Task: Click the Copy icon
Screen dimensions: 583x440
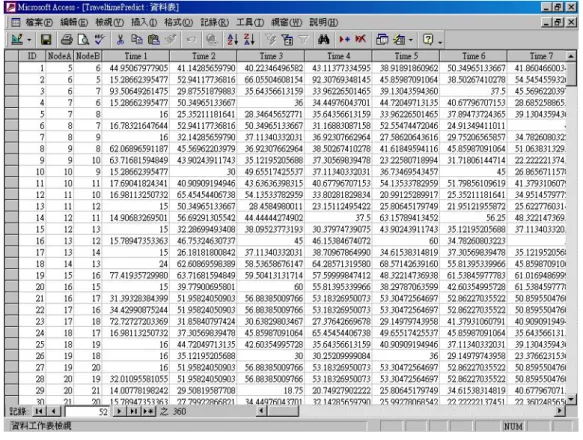Action: click(x=136, y=39)
